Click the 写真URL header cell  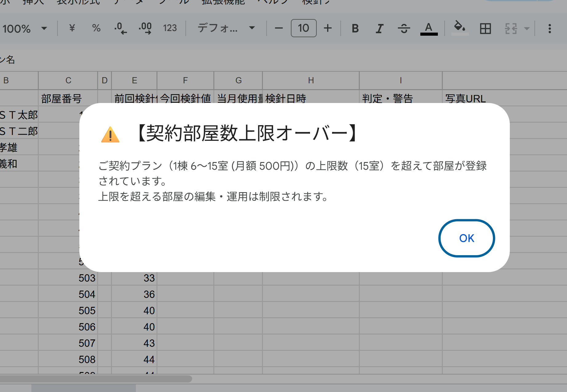[x=504, y=98]
